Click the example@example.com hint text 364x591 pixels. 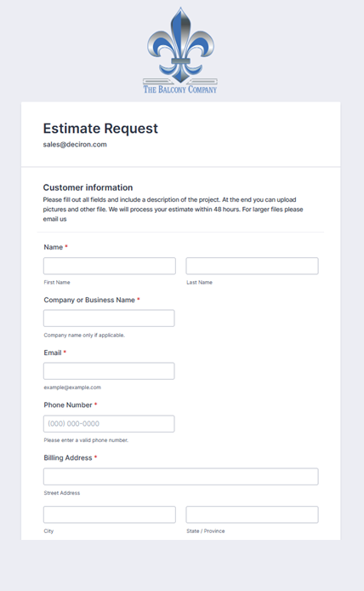[72, 387]
